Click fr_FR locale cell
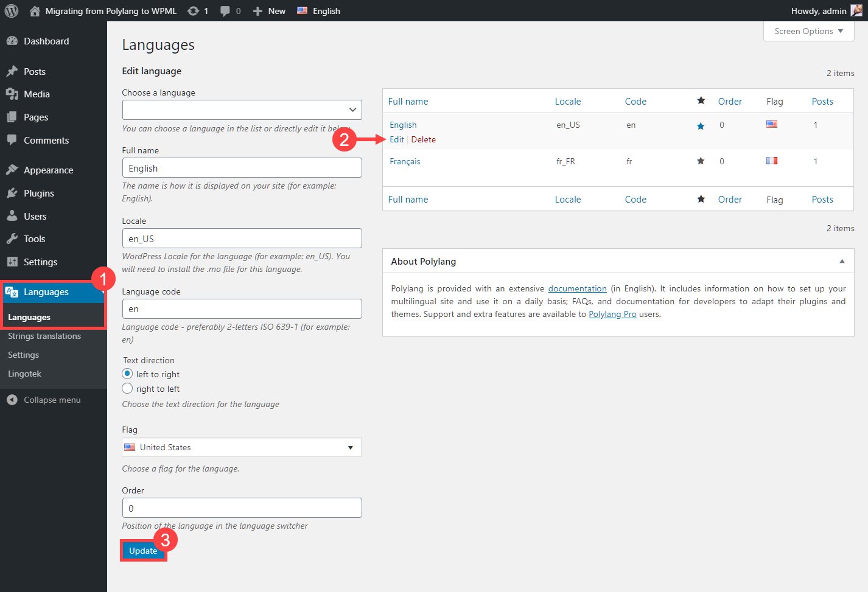This screenshot has width=868, height=592. pos(565,161)
